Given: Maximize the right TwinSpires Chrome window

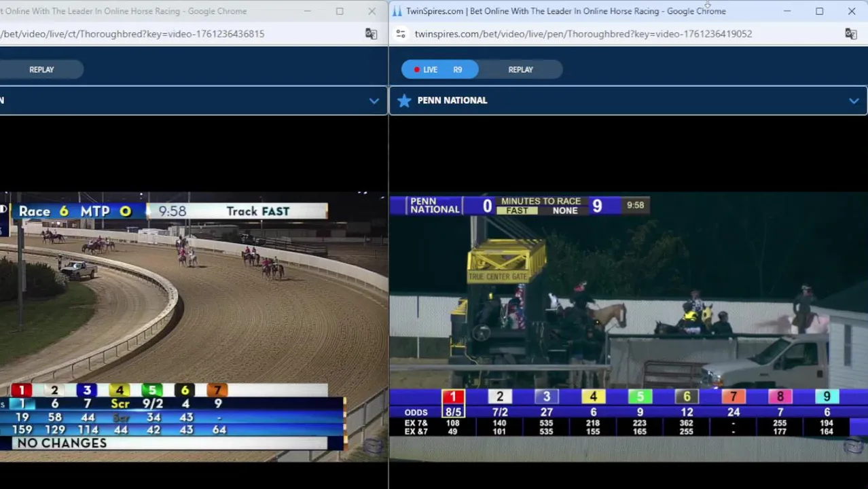Looking at the screenshot, I should pos(819,11).
